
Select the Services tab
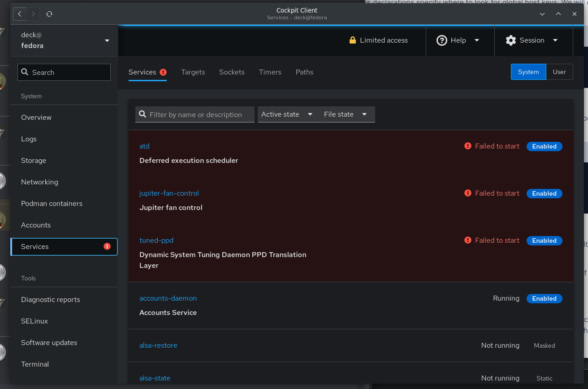(x=147, y=72)
